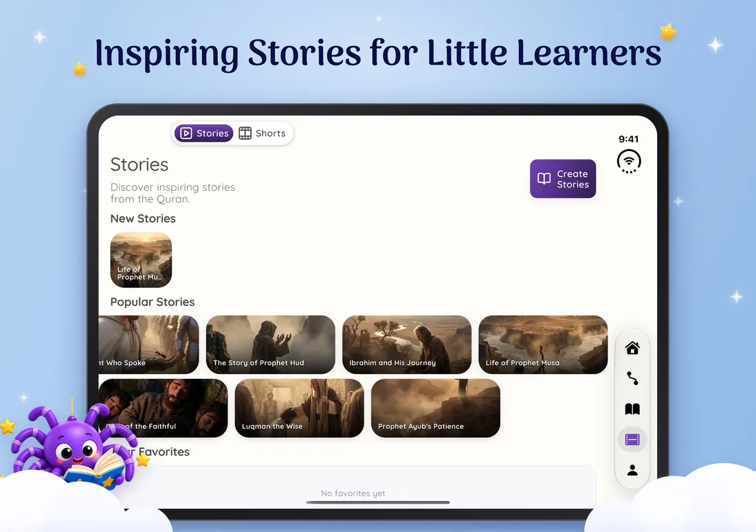Open The Story of Prophet Hud
Viewport: 756px width, 532px height.
click(271, 344)
